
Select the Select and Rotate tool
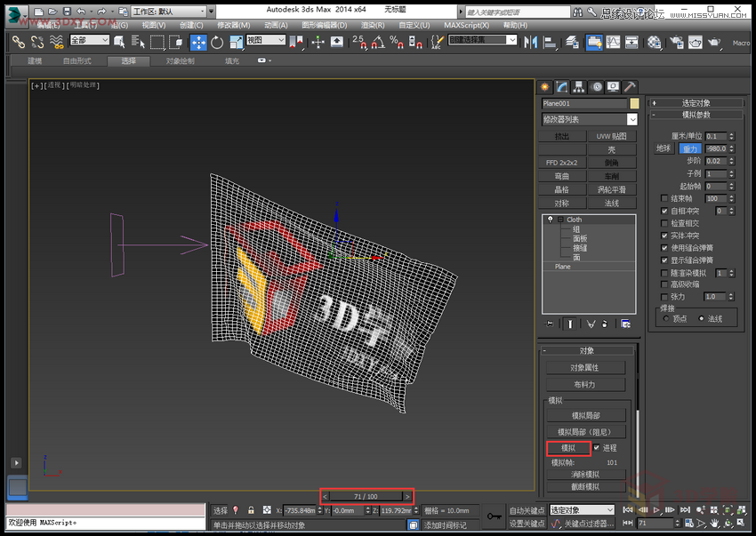(x=217, y=42)
